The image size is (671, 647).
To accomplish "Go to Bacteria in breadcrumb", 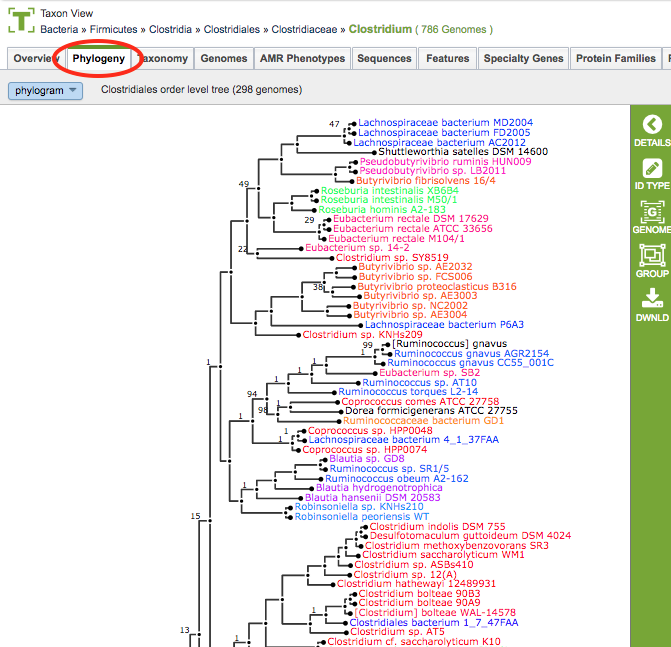I will click(59, 30).
